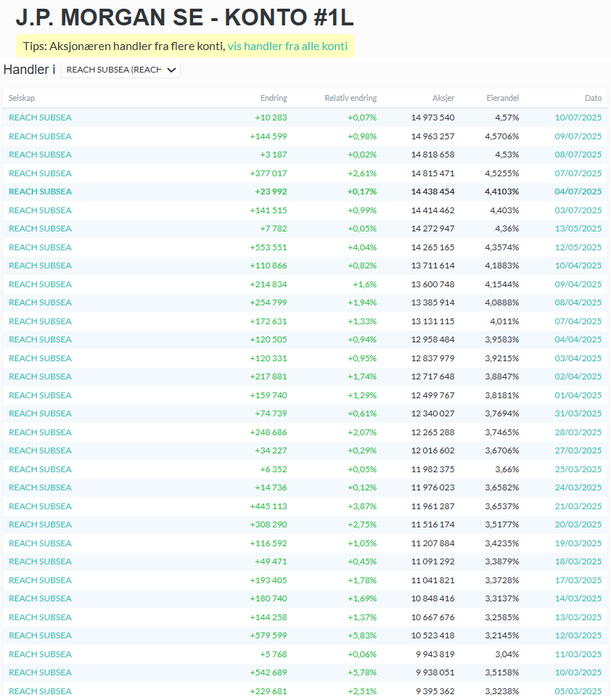Select the change value +579 599
This screenshot has height=700, width=611.
click(x=268, y=635)
